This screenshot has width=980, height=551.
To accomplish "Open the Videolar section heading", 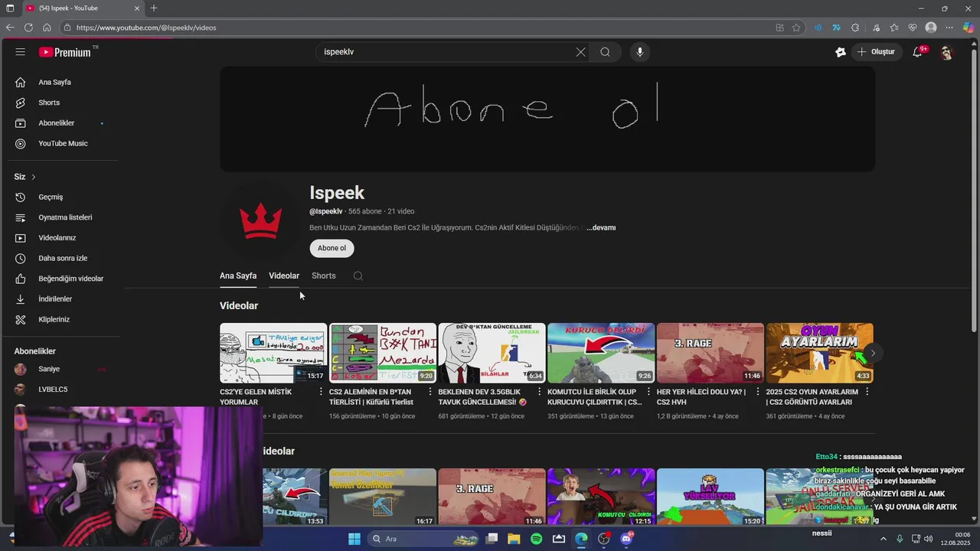I will [239, 305].
